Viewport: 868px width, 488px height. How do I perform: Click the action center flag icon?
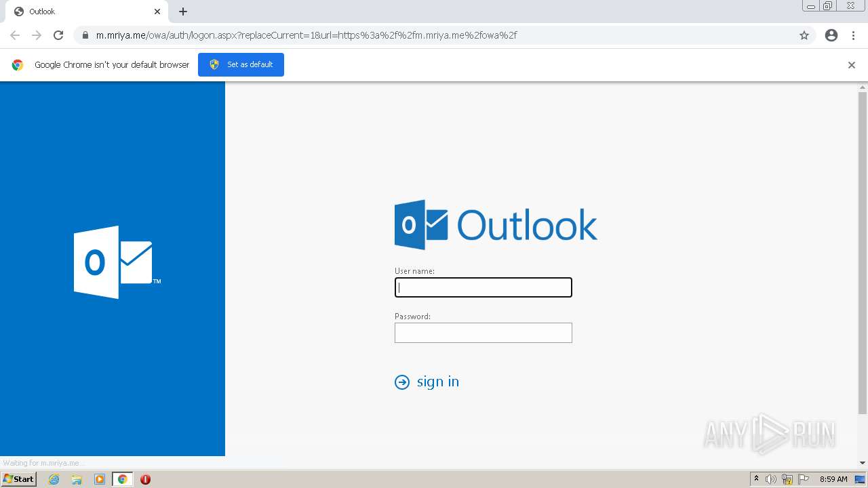[804, 479]
